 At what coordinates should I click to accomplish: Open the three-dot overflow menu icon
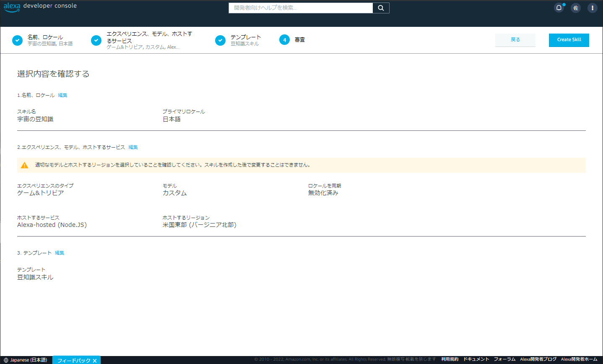click(592, 8)
